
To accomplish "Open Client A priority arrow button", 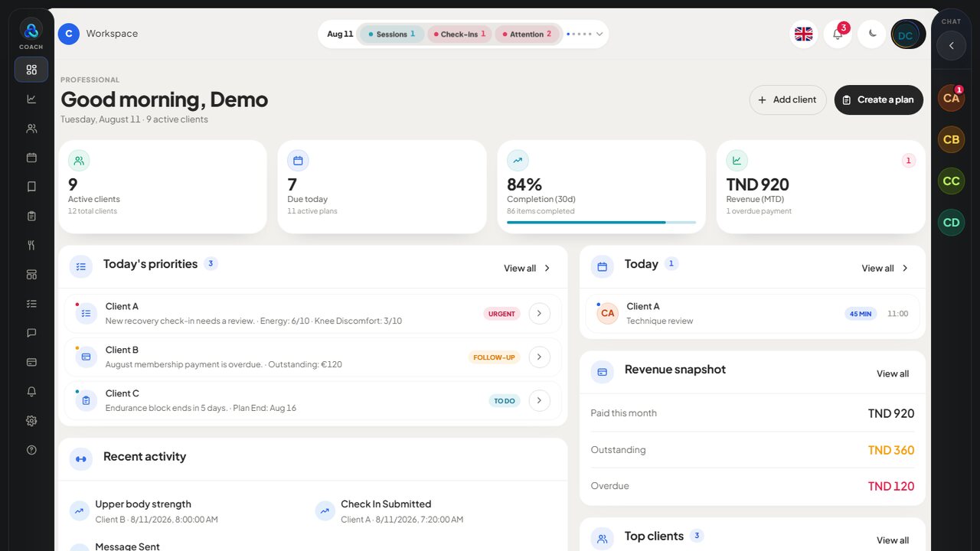I will click(540, 313).
